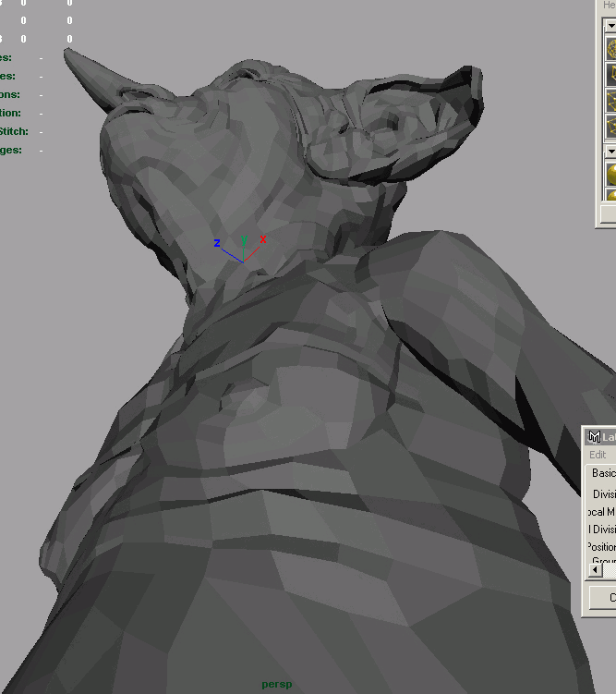Click the green Y axis handle

pos(244,240)
